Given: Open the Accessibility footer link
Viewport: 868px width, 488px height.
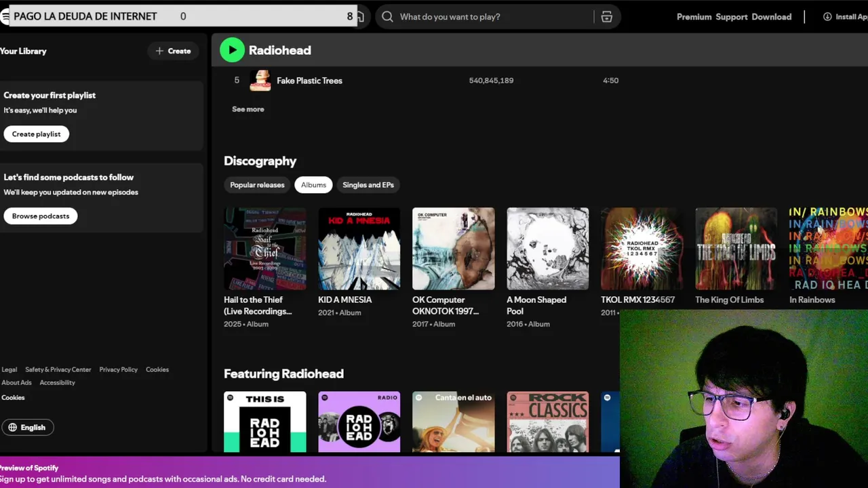Looking at the screenshot, I should point(58,383).
